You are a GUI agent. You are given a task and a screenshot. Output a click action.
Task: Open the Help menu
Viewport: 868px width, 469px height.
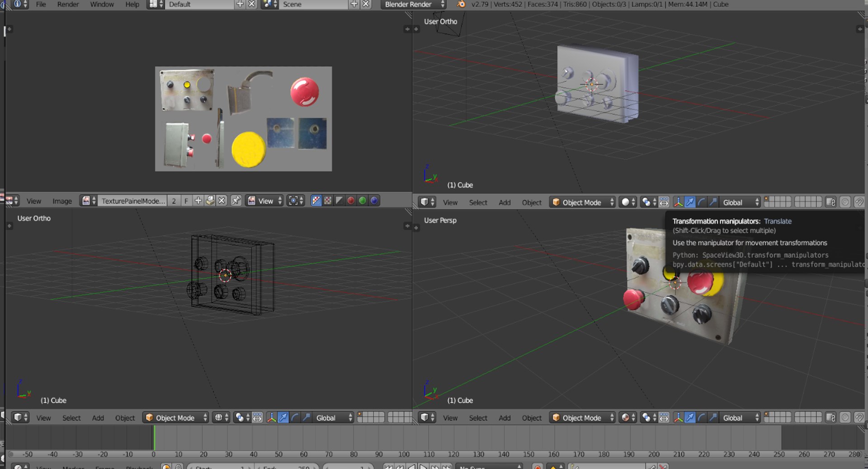pos(132,5)
